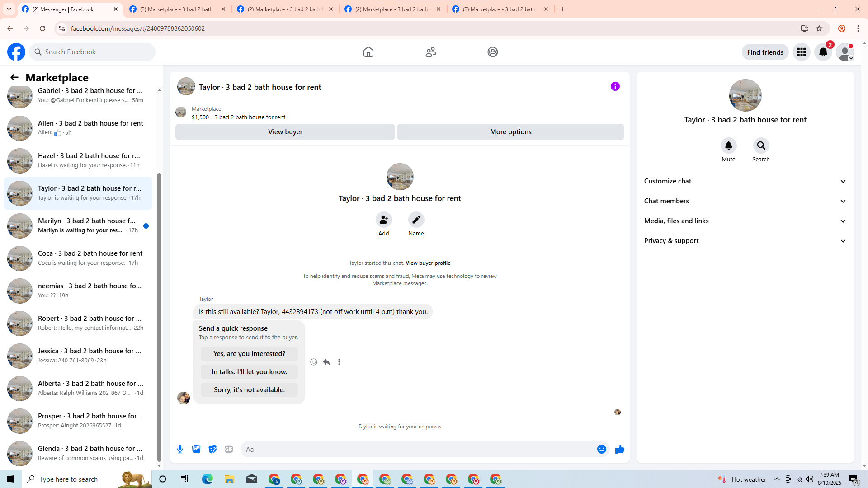The width and height of the screenshot is (868, 488).
Task: Open the sticker picker icon
Action: [x=212, y=449]
